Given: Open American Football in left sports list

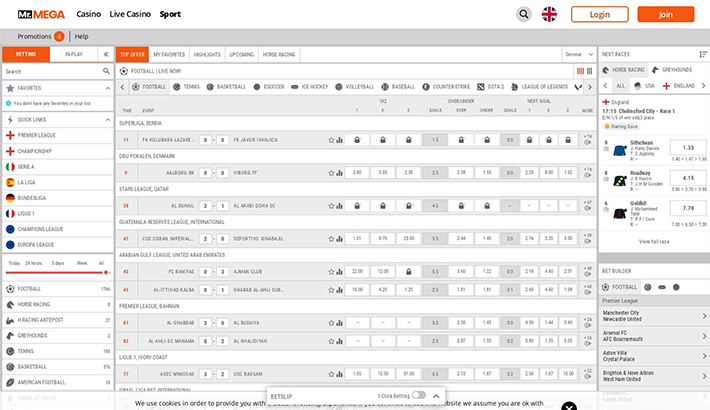Looking at the screenshot, I should [x=58, y=382].
